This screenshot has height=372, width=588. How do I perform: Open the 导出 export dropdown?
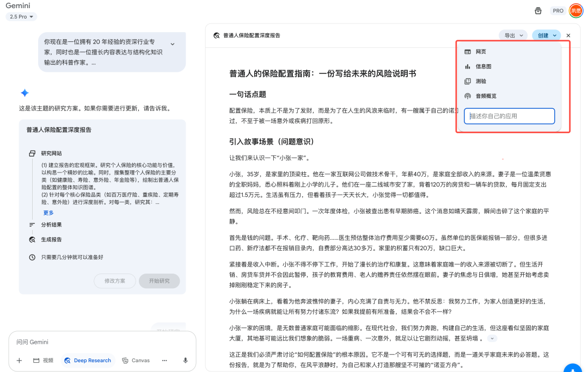(x=514, y=35)
